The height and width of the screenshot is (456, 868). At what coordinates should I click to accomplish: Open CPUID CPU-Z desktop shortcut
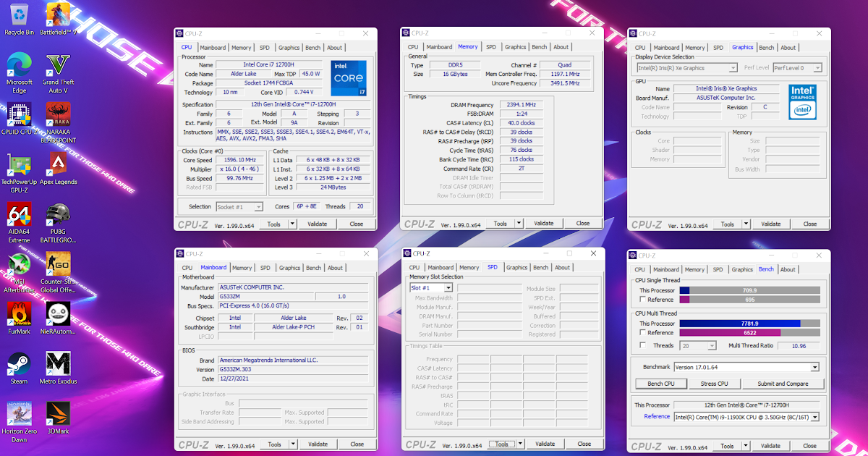pyautogui.click(x=19, y=119)
